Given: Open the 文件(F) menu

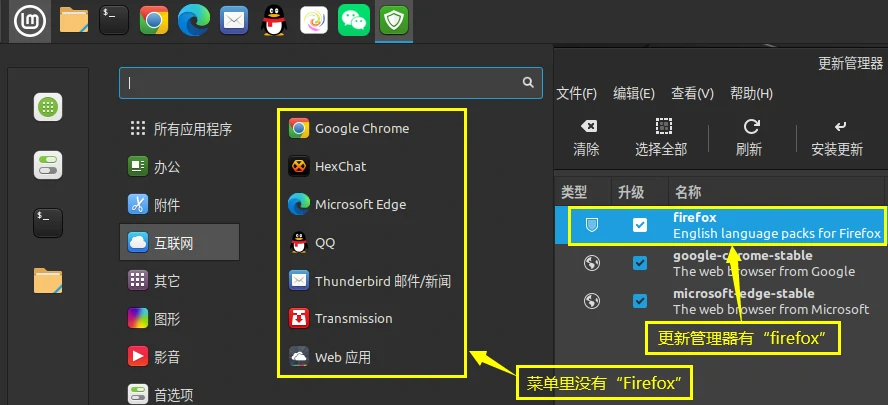Looking at the screenshot, I should (x=577, y=93).
